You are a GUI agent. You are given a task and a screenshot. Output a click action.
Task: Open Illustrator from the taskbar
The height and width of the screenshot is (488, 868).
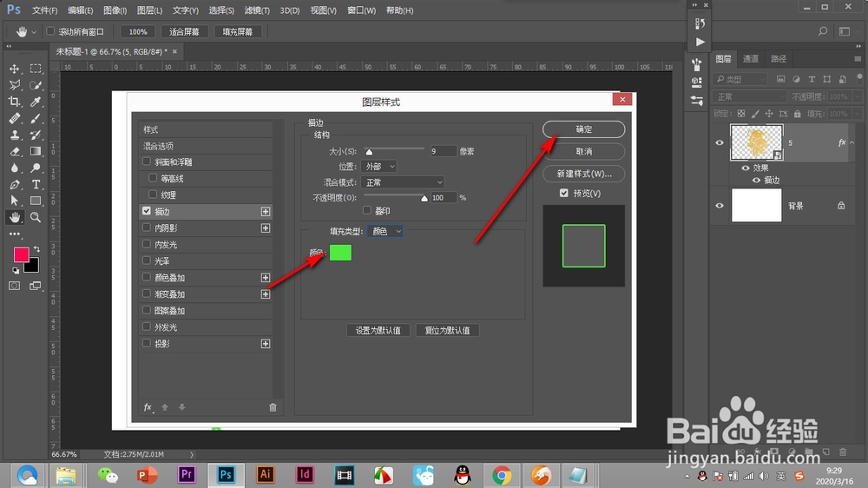(265, 475)
